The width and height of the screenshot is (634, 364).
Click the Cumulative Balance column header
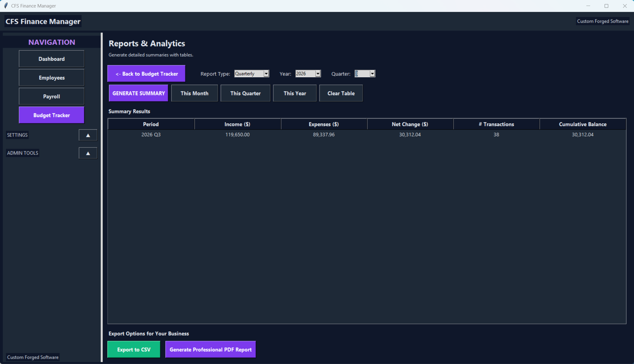(x=583, y=124)
